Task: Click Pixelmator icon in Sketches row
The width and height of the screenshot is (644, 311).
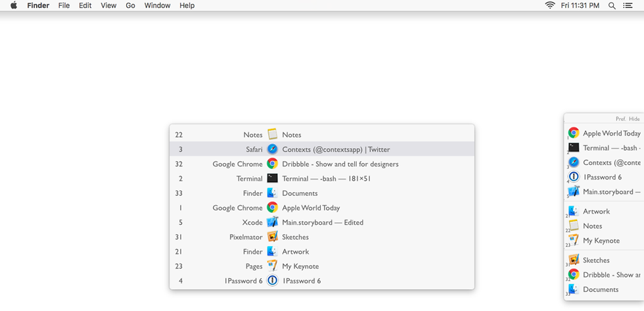Action: [272, 237]
